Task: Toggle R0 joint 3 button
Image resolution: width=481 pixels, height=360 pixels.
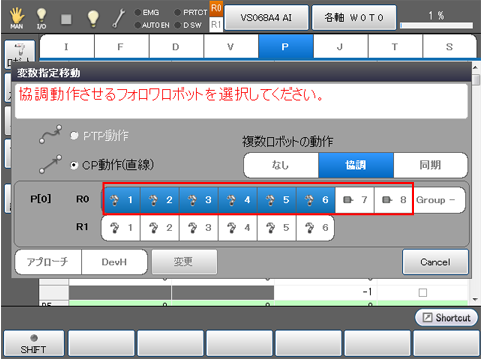Action: 199,200
